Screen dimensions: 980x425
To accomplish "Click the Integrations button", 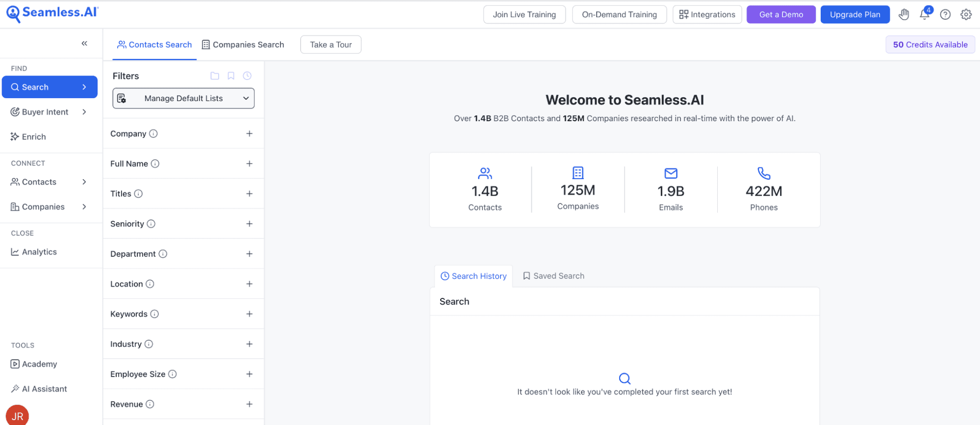I will click(x=707, y=15).
